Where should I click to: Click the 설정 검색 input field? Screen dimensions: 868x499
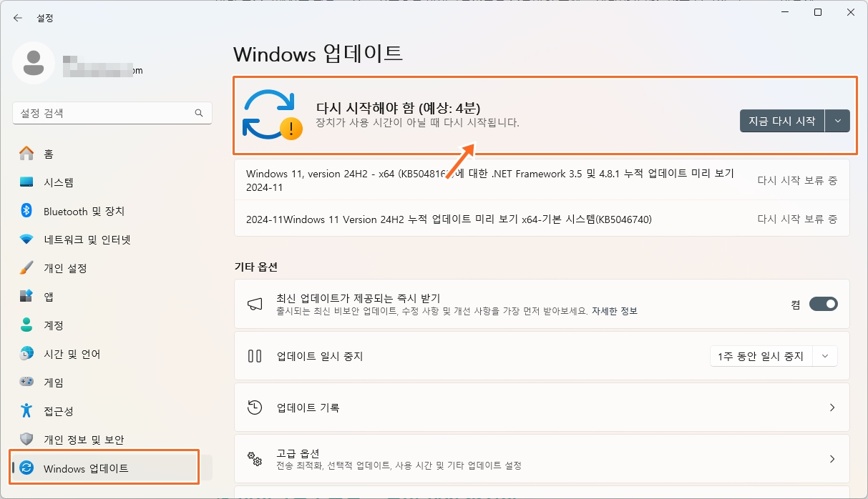tap(112, 113)
